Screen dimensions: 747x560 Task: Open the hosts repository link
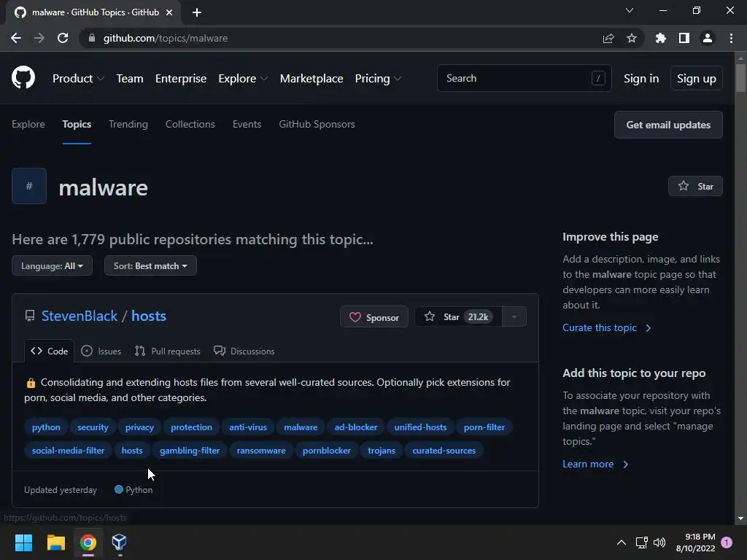[149, 316]
